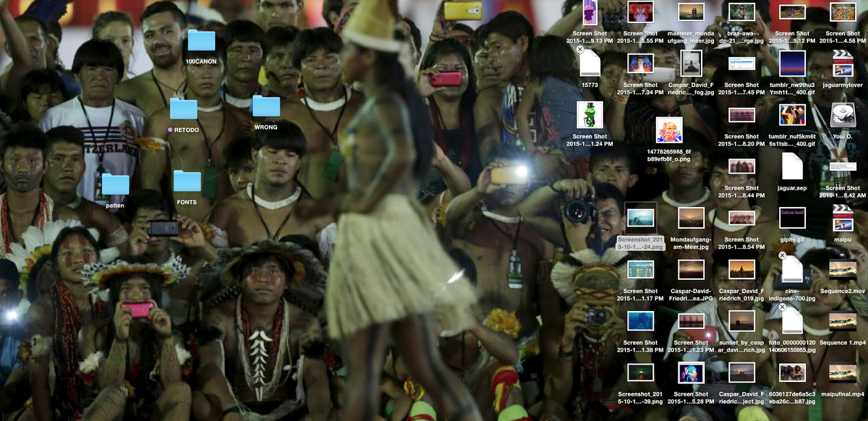This screenshot has height=421, width=868.
Task: Select the jaguarmylover movie project icon
Action: tap(843, 63)
